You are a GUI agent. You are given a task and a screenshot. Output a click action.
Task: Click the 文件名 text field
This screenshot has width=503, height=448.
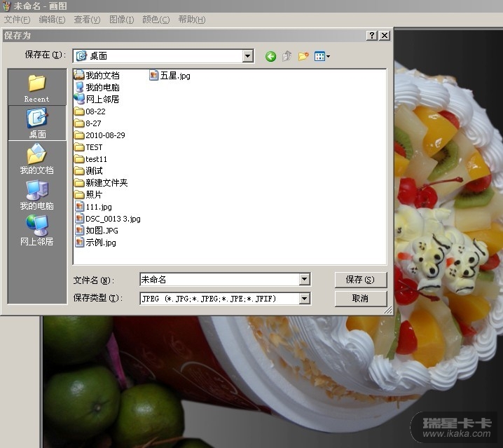click(x=220, y=279)
